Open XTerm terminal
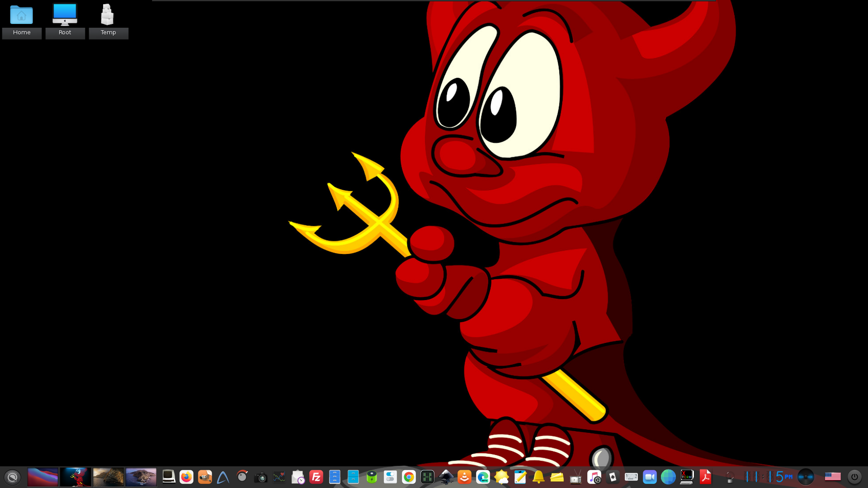 tap(687, 477)
